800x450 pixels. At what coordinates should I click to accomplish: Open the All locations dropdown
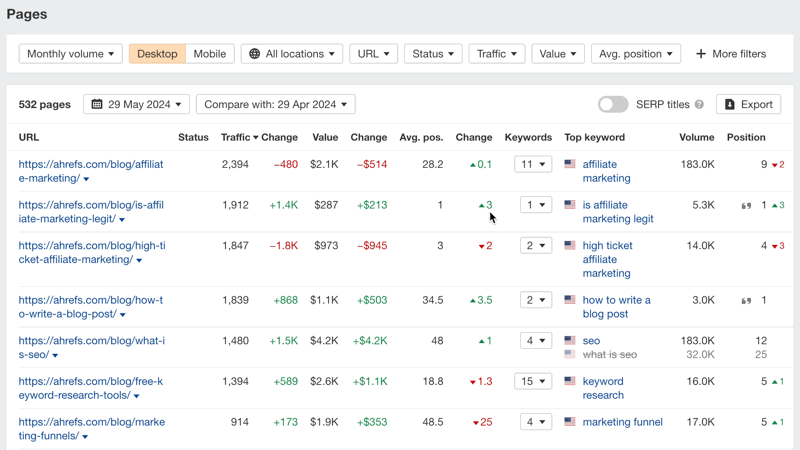coord(292,54)
